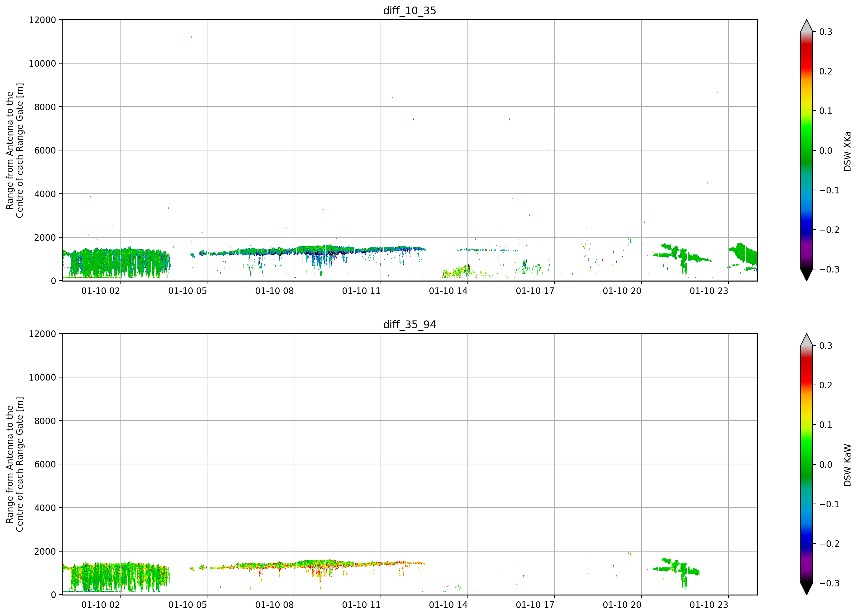Click the 4000 y-tick on diff_35_94 plot
The width and height of the screenshot is (858, 616).
pos(45,508)
